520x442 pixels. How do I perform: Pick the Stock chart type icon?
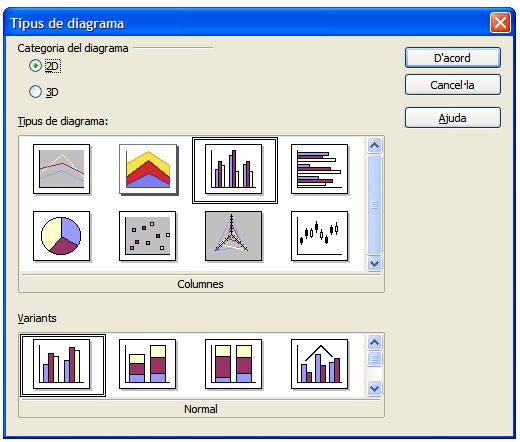click(319, 236)
